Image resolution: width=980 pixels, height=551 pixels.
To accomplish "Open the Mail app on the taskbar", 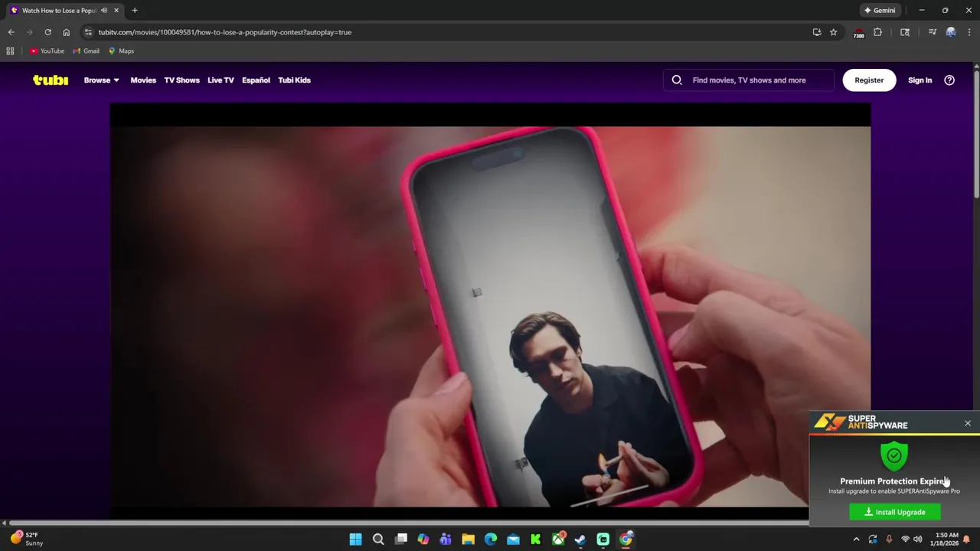I will [513, 540].
